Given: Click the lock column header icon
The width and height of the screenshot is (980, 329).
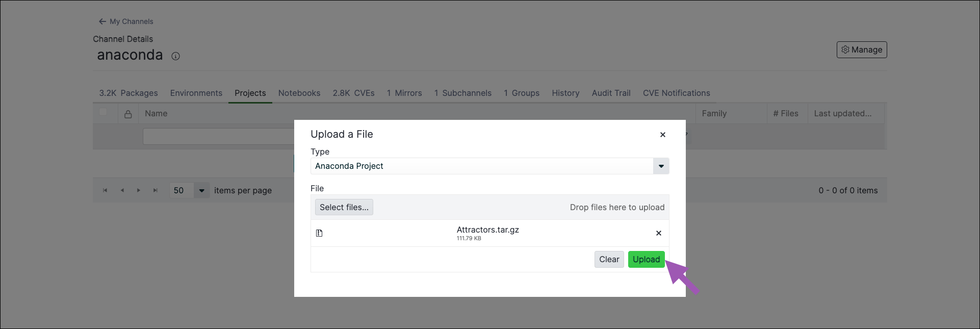Looking at the screenshot, I should (128, 114).
